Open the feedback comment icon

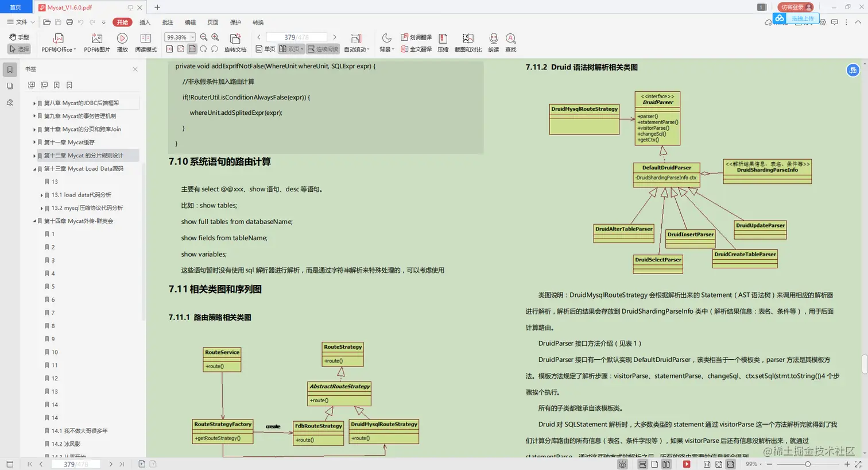coord(835,22)
